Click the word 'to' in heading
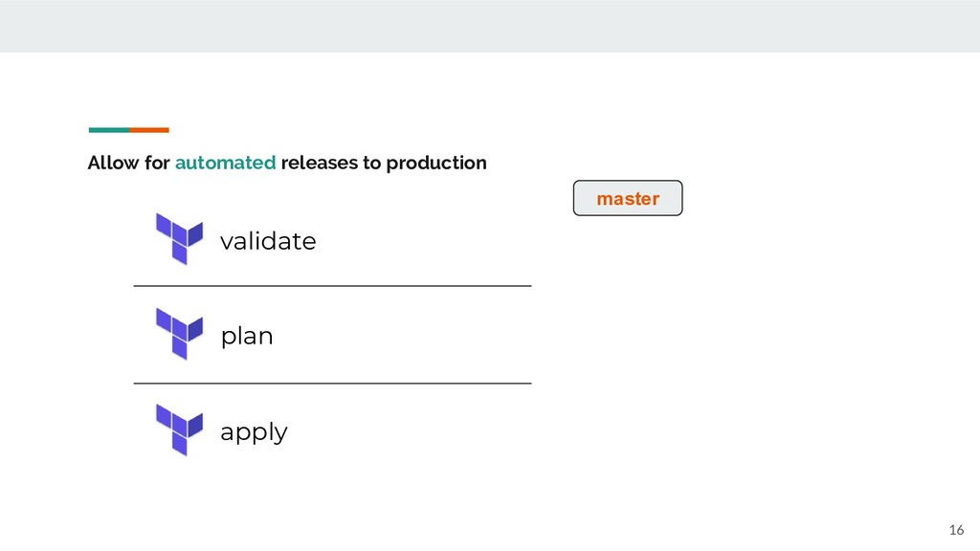Viewport: 980px width, 551px height. (372, 163)
